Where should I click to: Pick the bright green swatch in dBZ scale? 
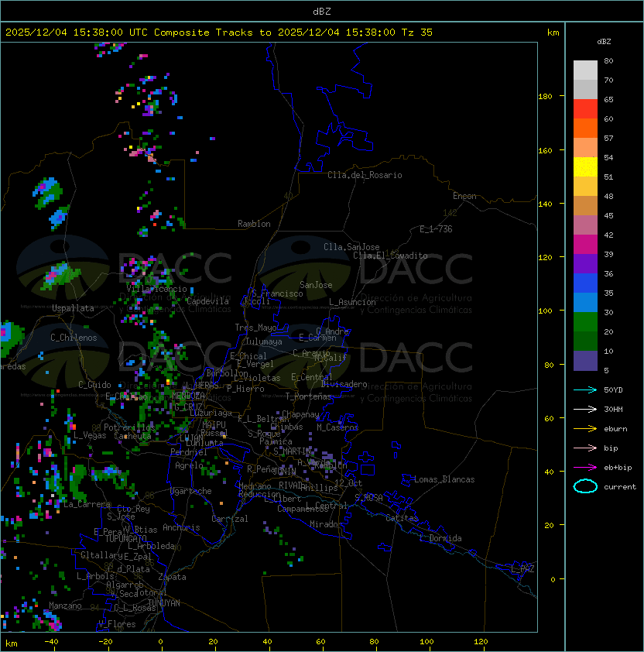point(585,322)
